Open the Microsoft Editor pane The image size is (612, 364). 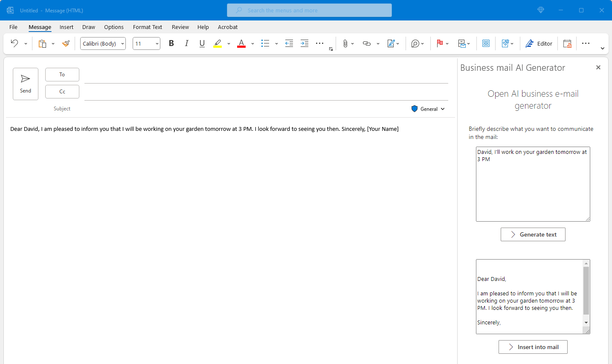click(x=538, y=43)
